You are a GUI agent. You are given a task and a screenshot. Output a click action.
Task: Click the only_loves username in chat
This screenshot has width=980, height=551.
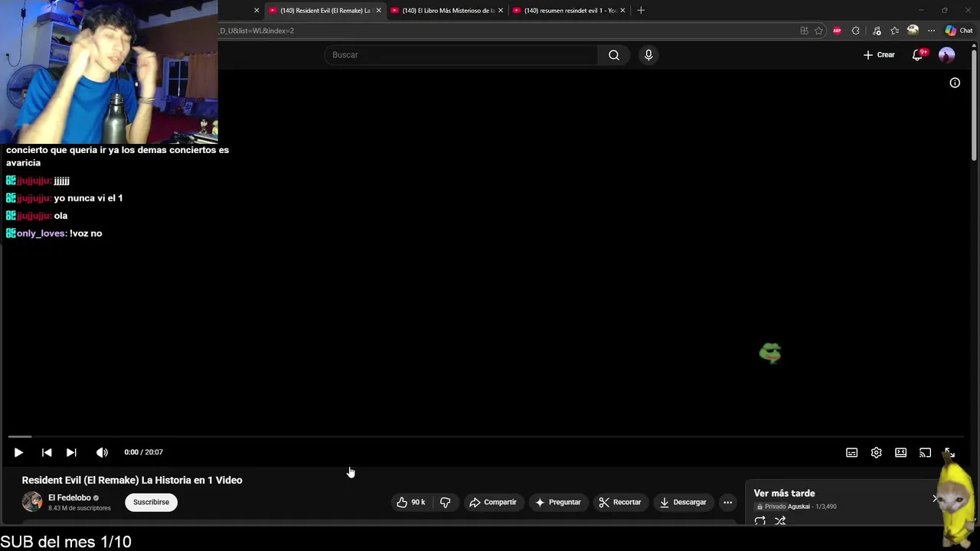pyautogui.click(x=41, y=233)
